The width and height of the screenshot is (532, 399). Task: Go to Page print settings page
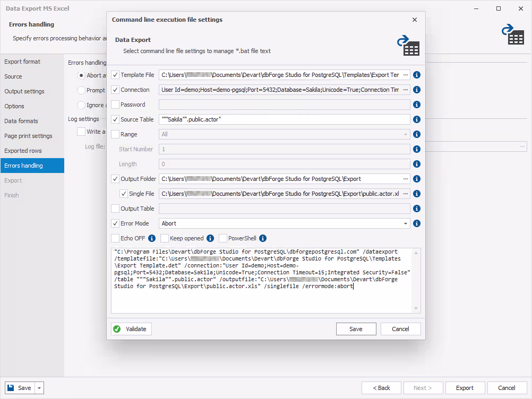[x=32, y=136]
